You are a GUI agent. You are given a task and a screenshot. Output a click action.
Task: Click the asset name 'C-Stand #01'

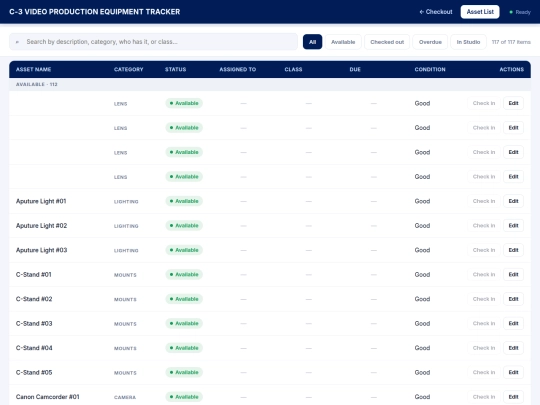coord(33,274)
